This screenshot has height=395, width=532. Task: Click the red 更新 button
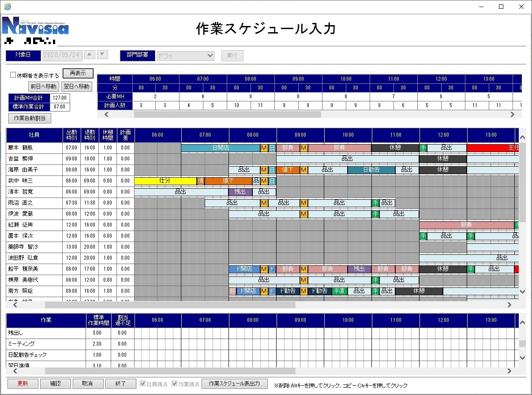coord(22,384)
